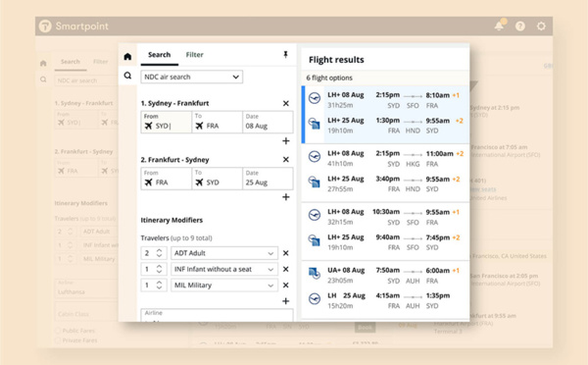This screenshot has width=588, height=365.
Task: Select flight LH+ 08 Aug 41h10m via HKG
Action: click(x=385, y=159)
